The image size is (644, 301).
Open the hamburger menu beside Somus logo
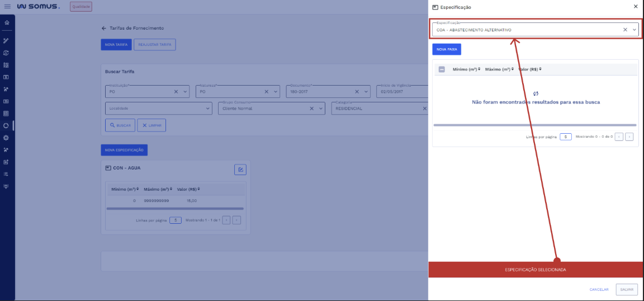click(7, 7)
